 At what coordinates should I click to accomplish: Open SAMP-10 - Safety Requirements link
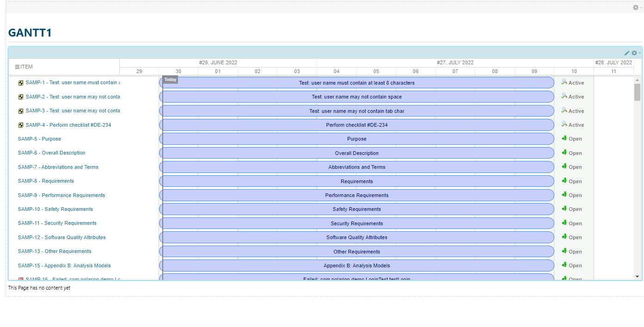[55, 209]
